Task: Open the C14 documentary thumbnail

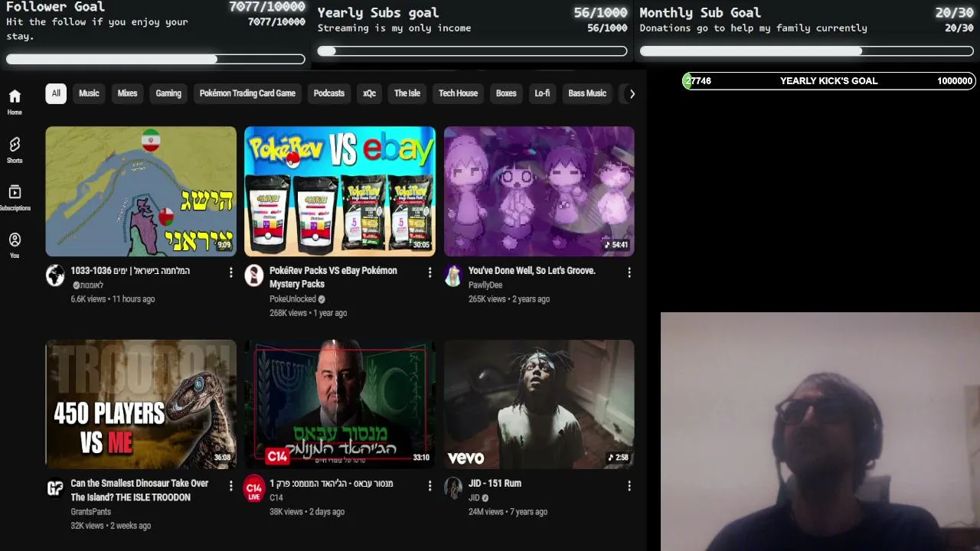Action: point(340,404)
